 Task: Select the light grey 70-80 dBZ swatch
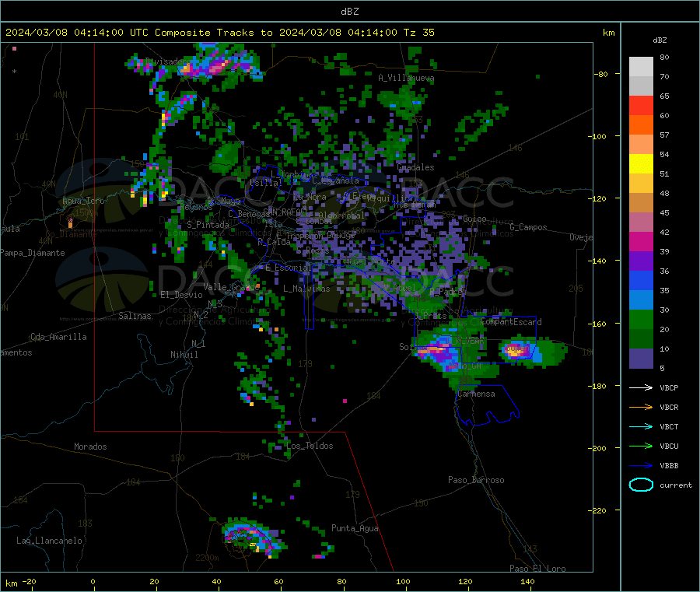click(641, 67)
